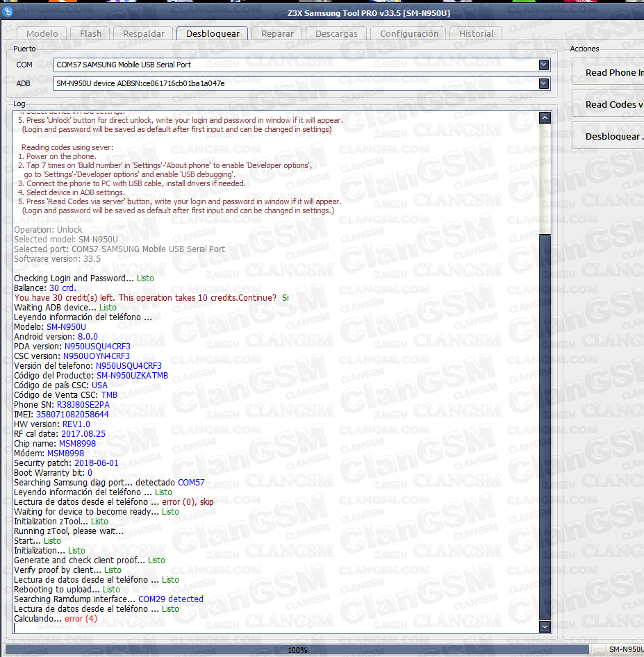This screenshot has width=644, height=657.
Task: Click the product code SM-N950UZKATMB
Action: 132,376
